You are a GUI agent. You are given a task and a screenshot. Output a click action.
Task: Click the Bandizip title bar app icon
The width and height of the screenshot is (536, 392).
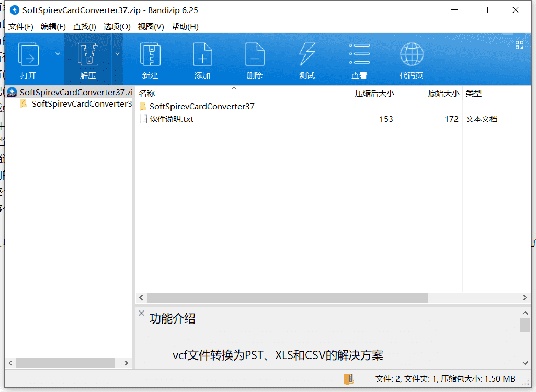14,10
